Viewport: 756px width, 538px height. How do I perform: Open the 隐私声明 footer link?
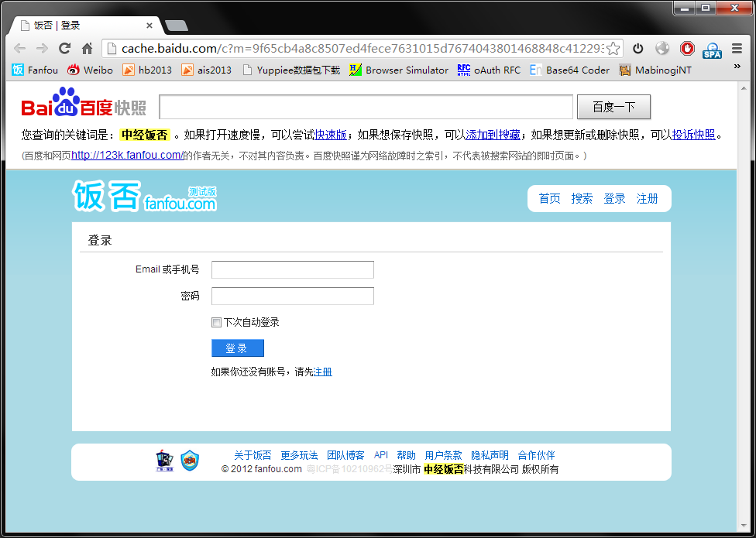tap(490, 455)
